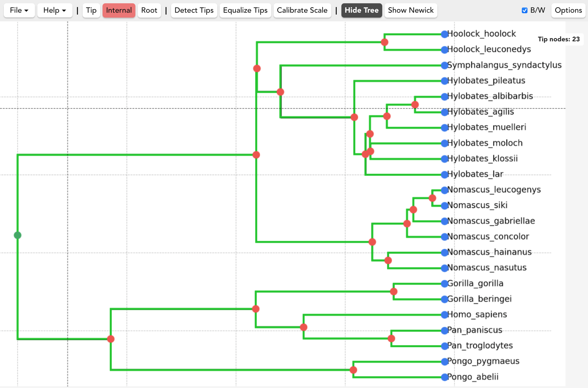
Task: Click the red internal node joining Pongo species
Action: tap(353, 370)
